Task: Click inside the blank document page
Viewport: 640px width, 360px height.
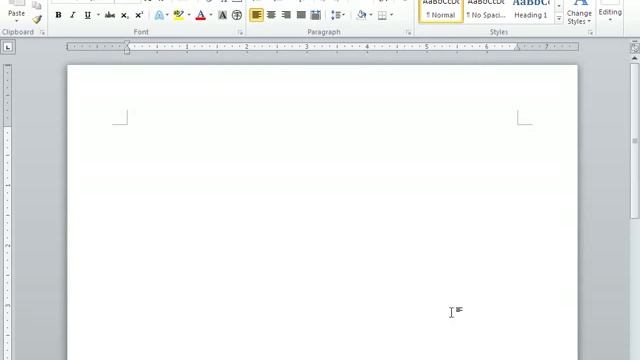Action: click(x=322, y=212)
